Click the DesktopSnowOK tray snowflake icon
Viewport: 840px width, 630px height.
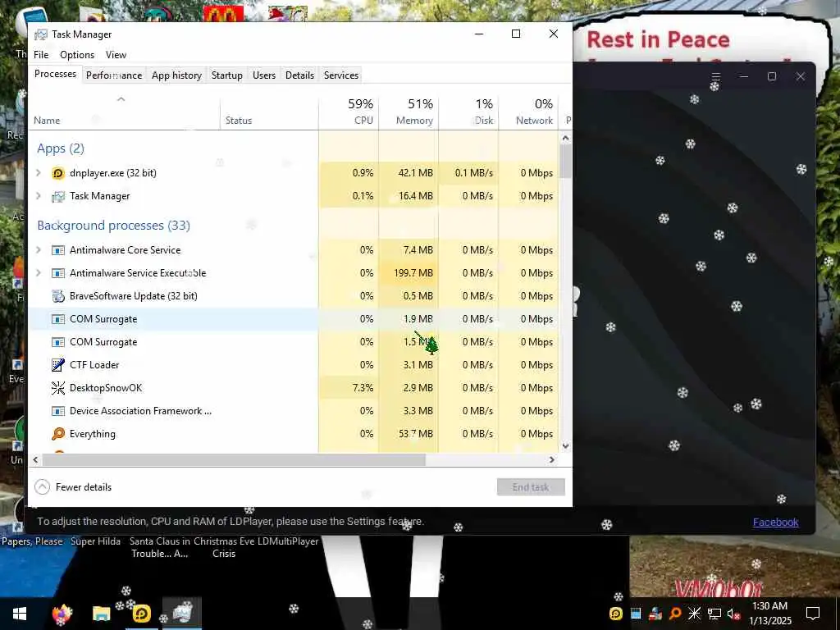694,614
